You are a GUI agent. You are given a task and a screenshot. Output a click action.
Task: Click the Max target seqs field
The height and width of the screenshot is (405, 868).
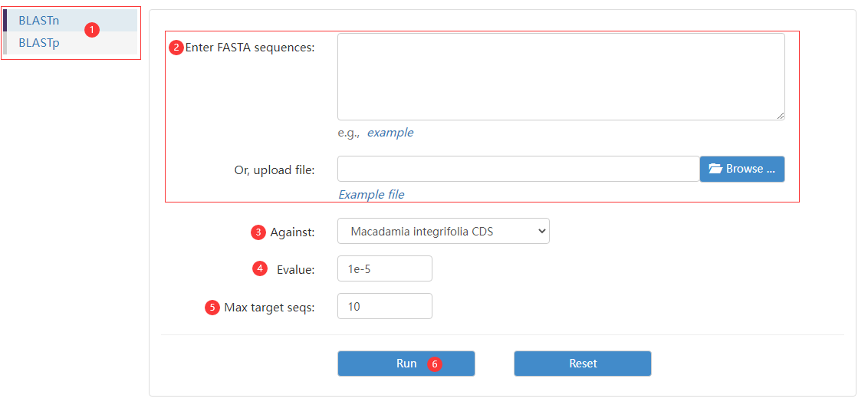[x=385, y=306]
